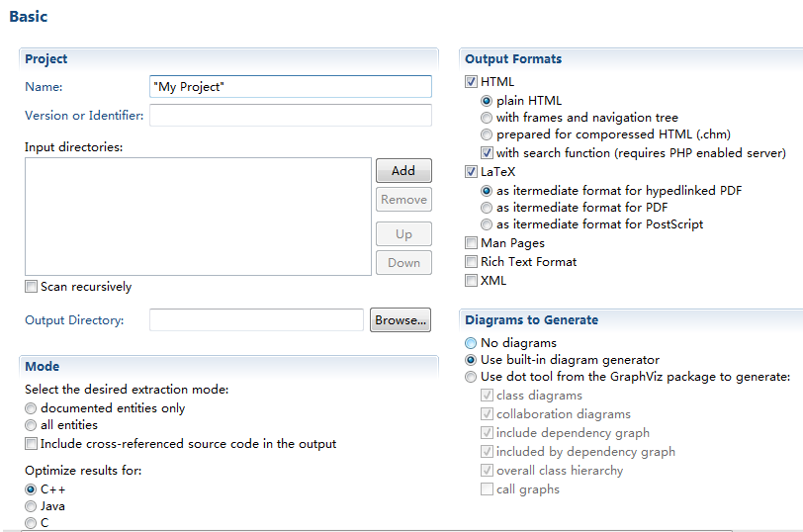803x532 pixels.
Task: Select documented entities only mode
Action: click(31, 408)
